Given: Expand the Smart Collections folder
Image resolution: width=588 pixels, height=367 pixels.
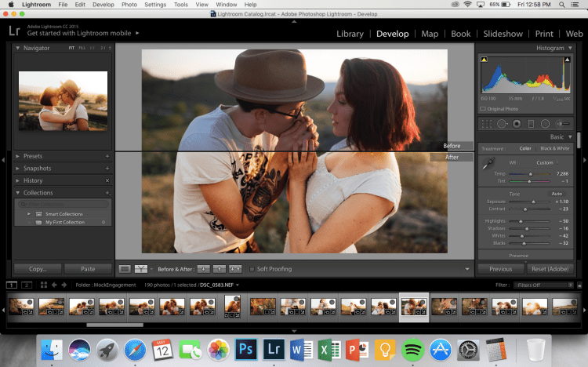Looking at the screenshot, I should click(28, 213).
